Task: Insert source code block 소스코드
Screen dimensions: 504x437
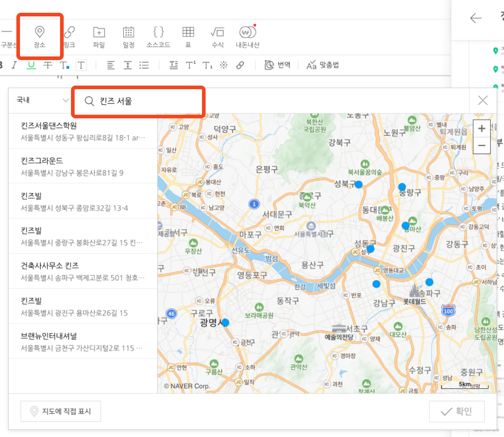Action: coord(158,37)
